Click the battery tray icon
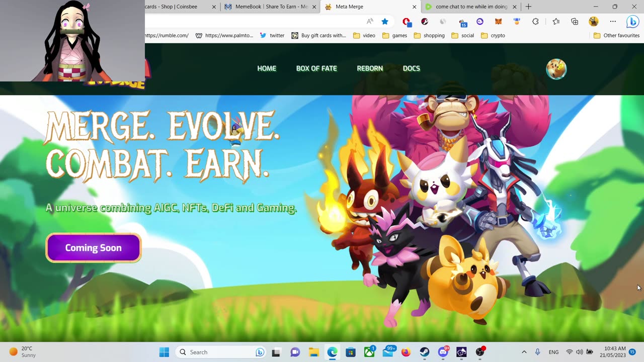The width and height of the screenshot is (644, 362). (x=590, y=352)
